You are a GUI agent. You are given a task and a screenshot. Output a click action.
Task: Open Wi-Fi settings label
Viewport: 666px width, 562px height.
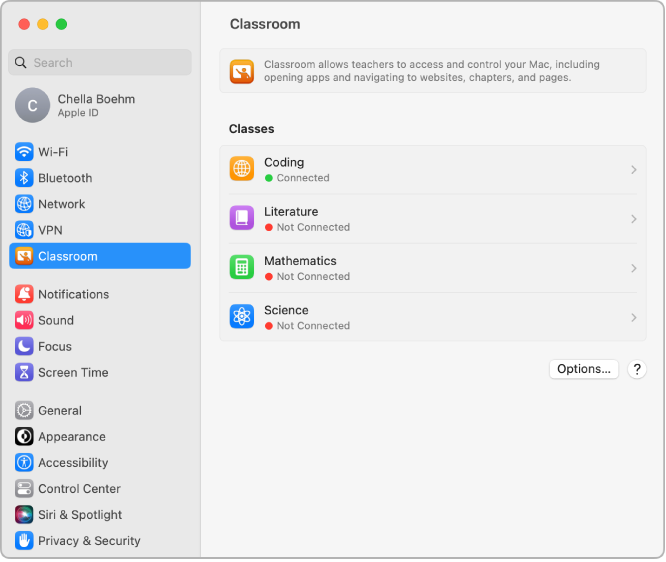point(53,152)
